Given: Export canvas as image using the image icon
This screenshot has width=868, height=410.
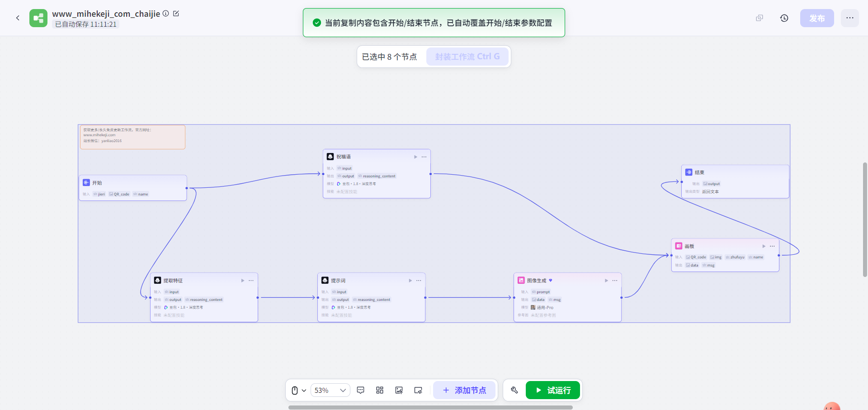Looking at the screenshot, I should click(x=399, y=390).
